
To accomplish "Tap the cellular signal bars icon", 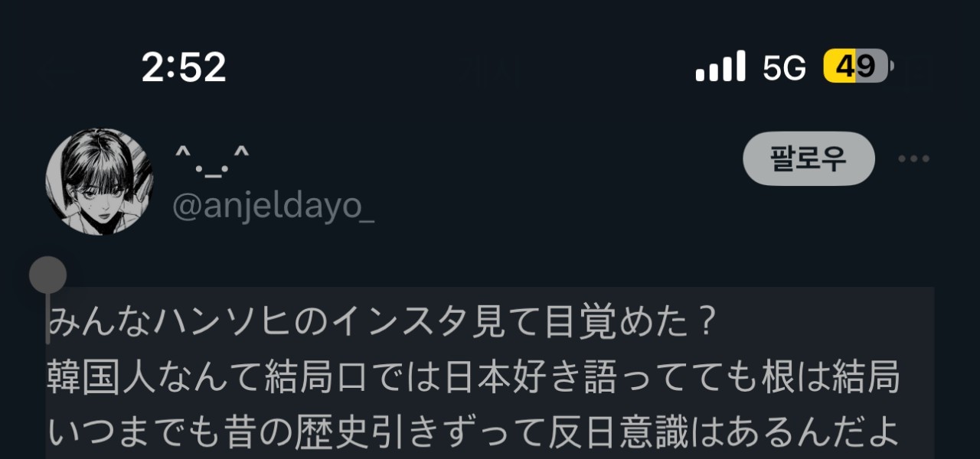I will coord(720,67).
